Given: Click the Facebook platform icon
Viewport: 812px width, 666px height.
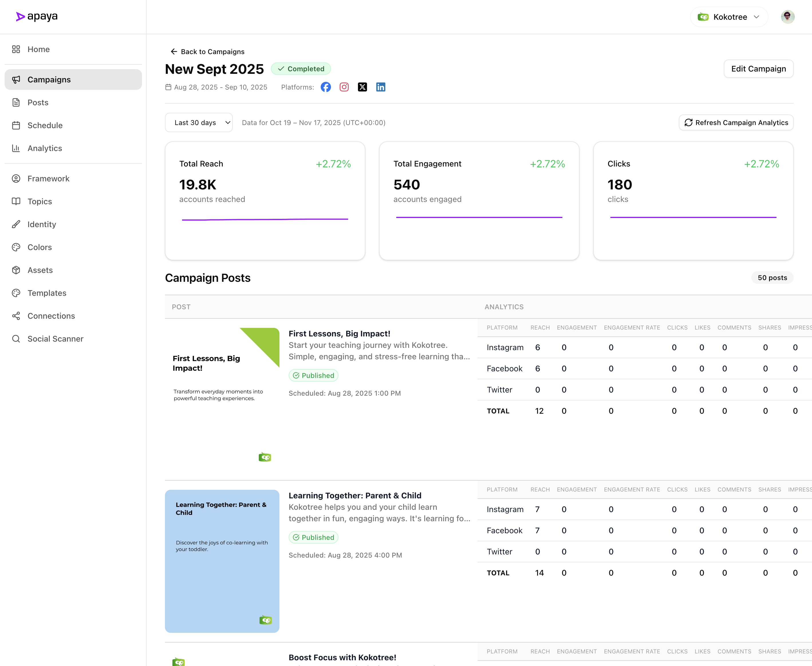Looking at the screenshot, I should 326,87.
